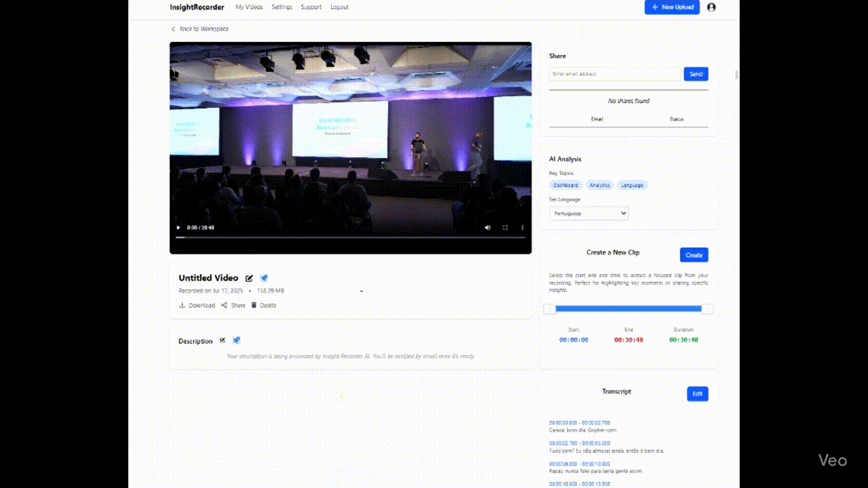Click the rocket icon next to Description
Viewport: 868px width, 488px height.
pyautogui.click(x=236, y=340)
